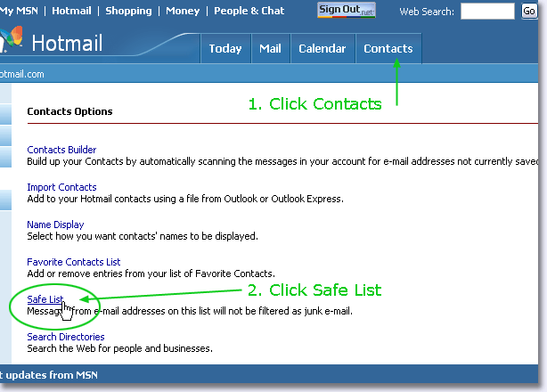Open the Import Contacts option
This screenshot has width=547, height=392.
(61, 187)
